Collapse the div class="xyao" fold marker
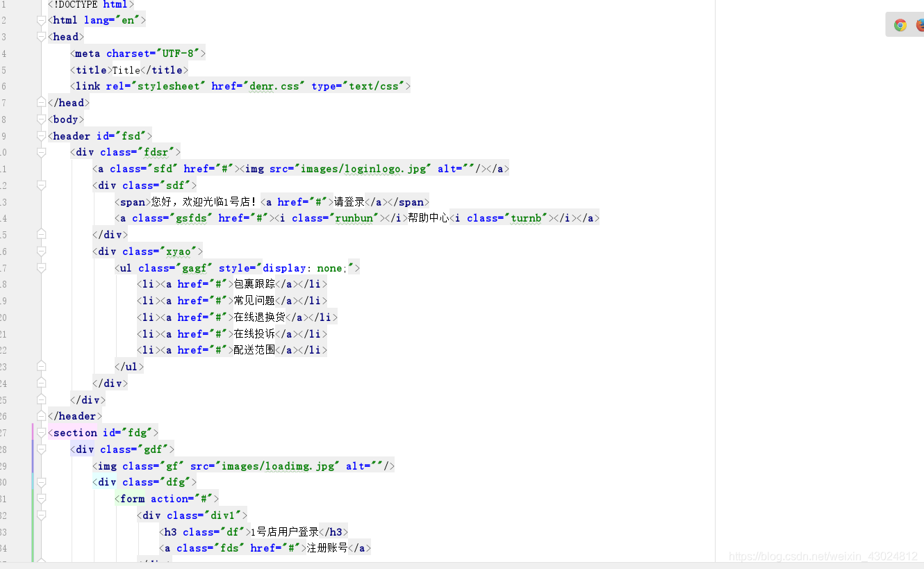Image resolution: width=924 pixels, height=569 pixels. coord(42,251)
